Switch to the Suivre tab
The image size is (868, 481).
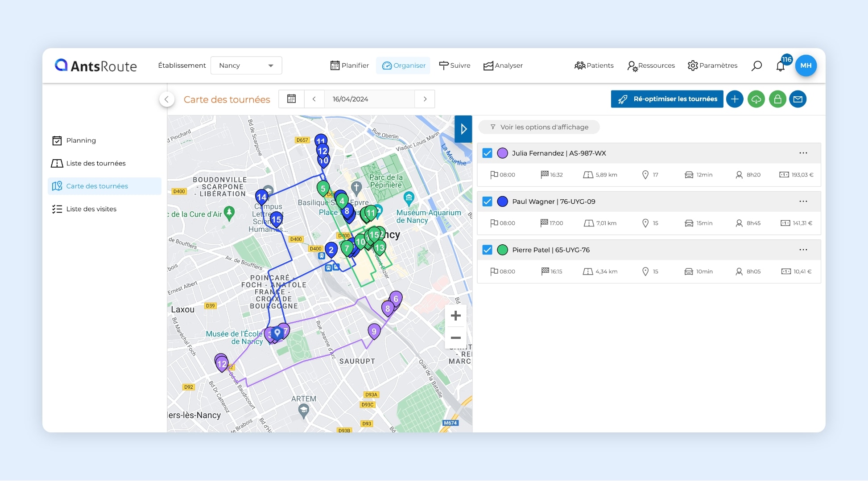[455, 66]
